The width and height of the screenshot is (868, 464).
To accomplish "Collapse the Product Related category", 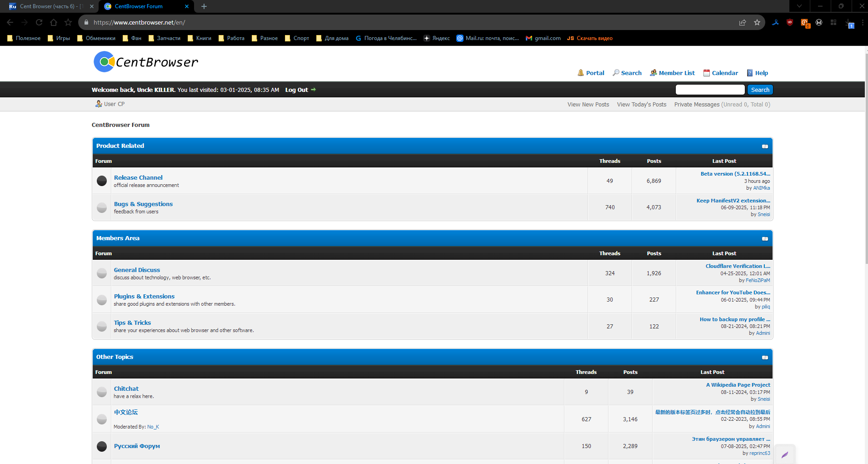I will click(x=765, y=146).
